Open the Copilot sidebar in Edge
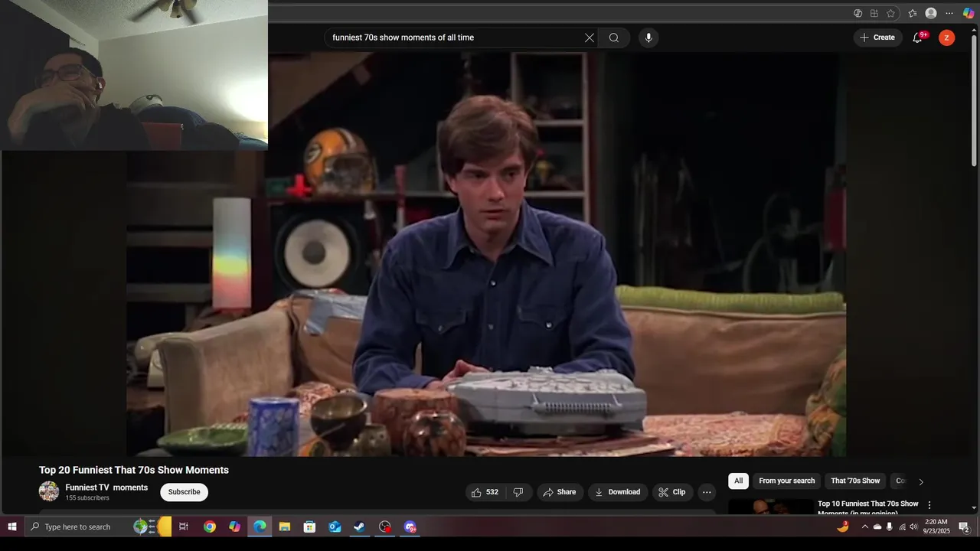Image resolution: width=980 pixels, height=551 pixels. click(969, 13)
